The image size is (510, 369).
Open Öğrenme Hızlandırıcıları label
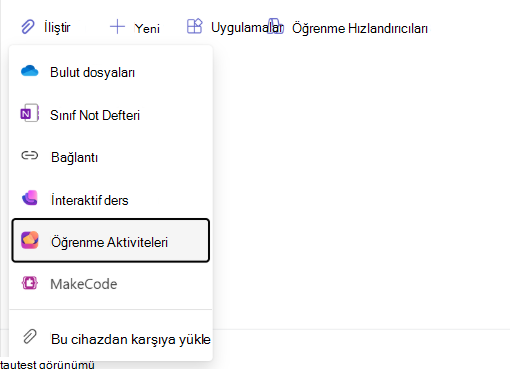(x=360, y=28)
